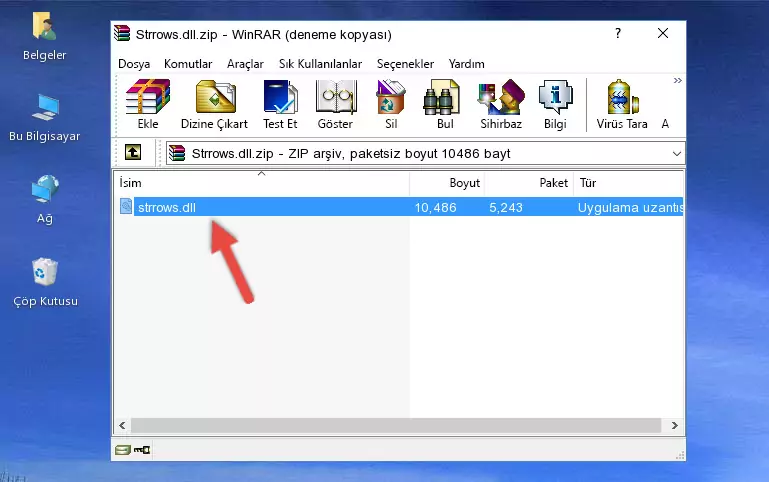
Task: Select the Bu Bilgisayar desktop icon
Action: pos(45,118)
